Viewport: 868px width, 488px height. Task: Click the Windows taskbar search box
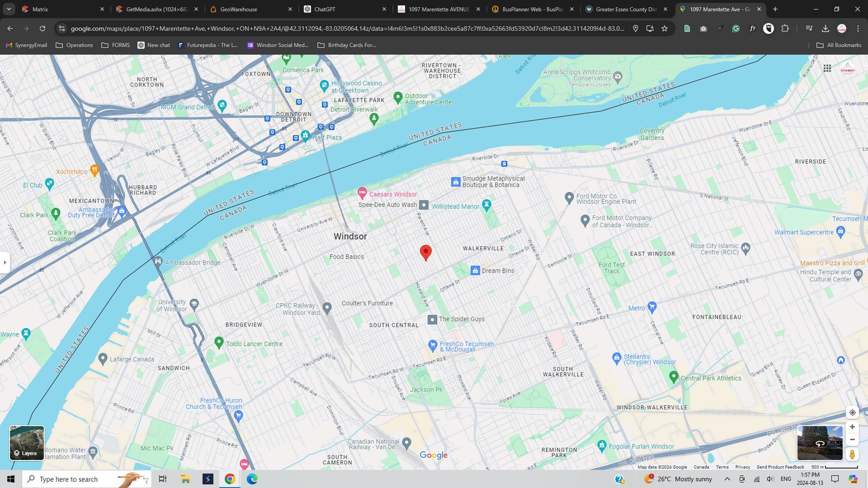(86, 479)
